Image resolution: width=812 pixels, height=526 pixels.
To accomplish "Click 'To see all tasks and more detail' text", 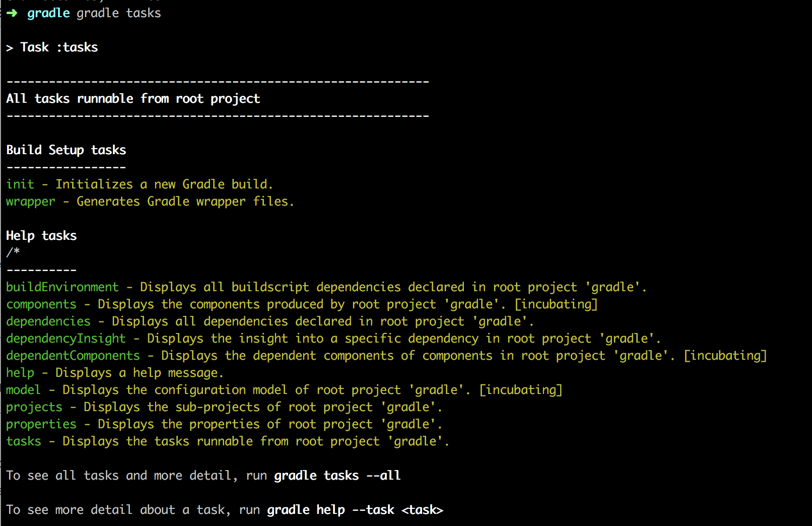I will click(x=119, y=476).
